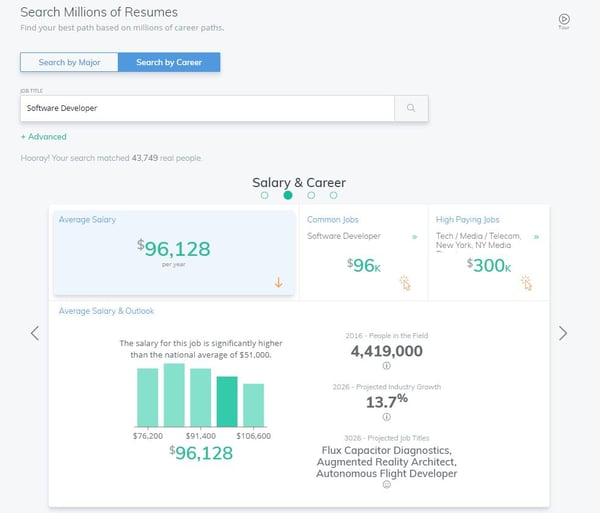600x513 pixels.
Task: Open the double-chevron next to Tech / Media / Telecom
Action: pos(536,237)
